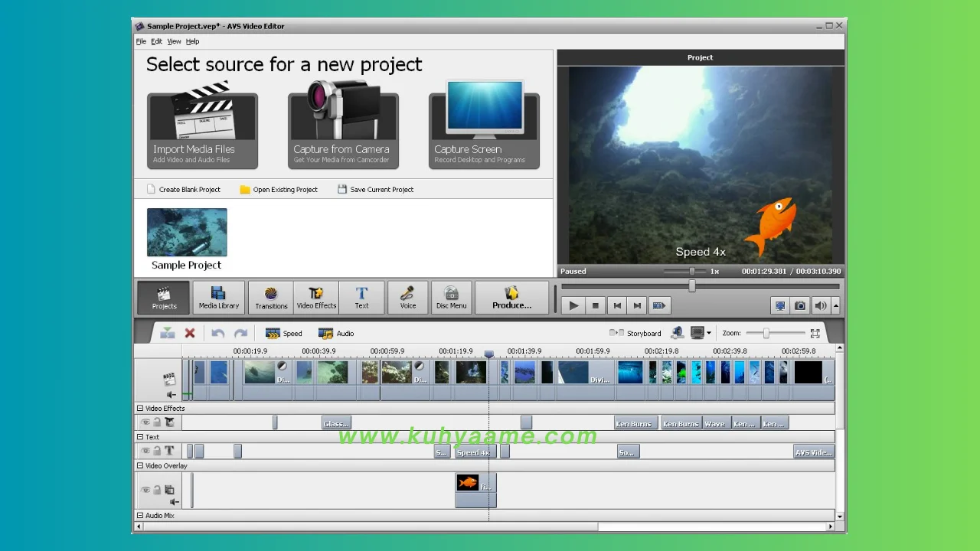Open the Text tool panel
The width and height of the screenshot is (980, 551).
[361, 298]
